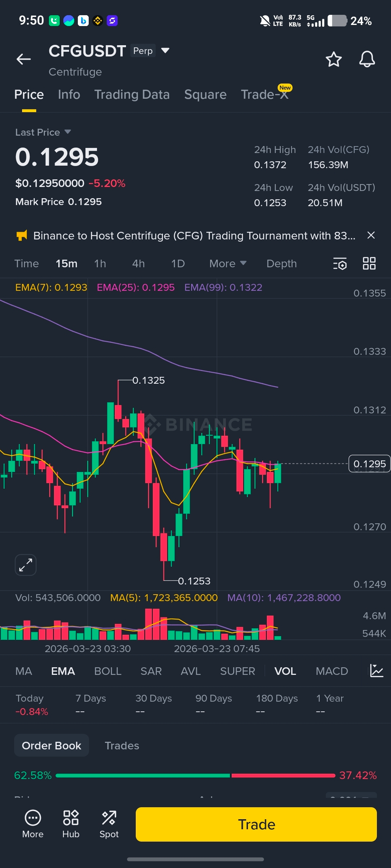Open order book depth precision dropdown
This screenshot has width=391, height=868.
(x=351, y=795)
